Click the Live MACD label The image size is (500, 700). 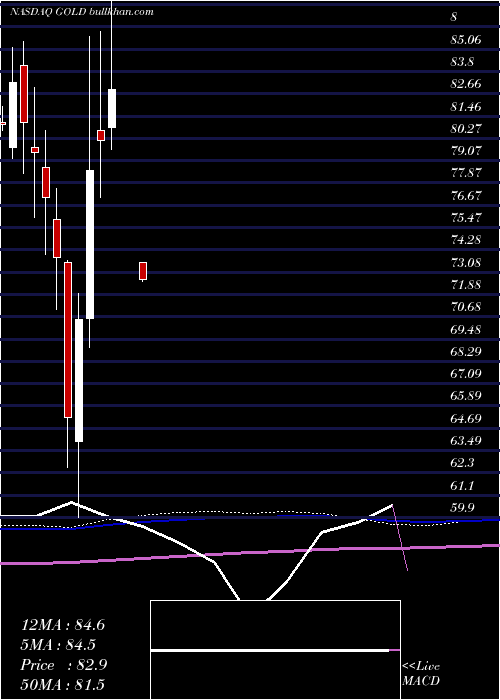coord(421,674)
